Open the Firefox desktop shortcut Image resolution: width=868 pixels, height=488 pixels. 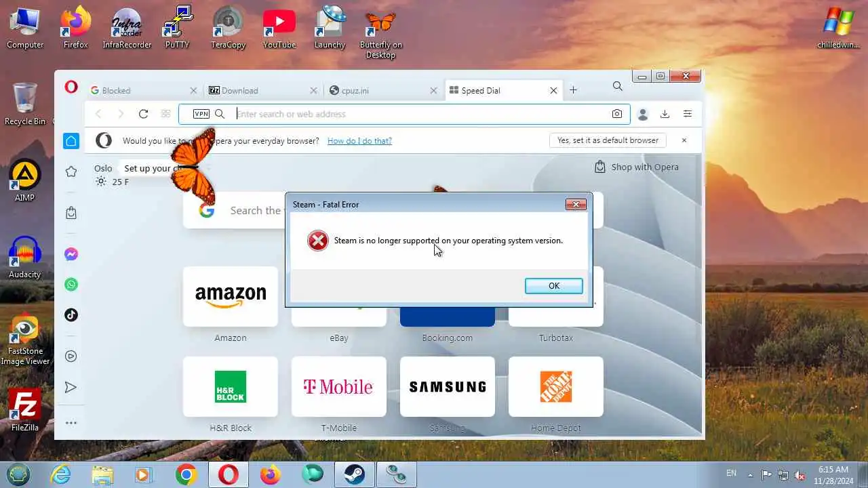(x=76, y=28)
